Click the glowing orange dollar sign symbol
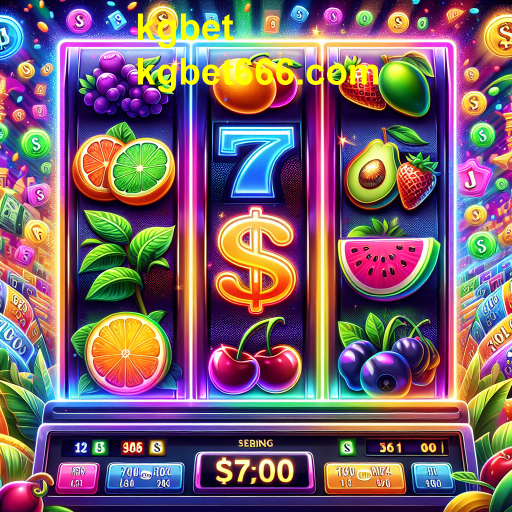 click(256, 260)
